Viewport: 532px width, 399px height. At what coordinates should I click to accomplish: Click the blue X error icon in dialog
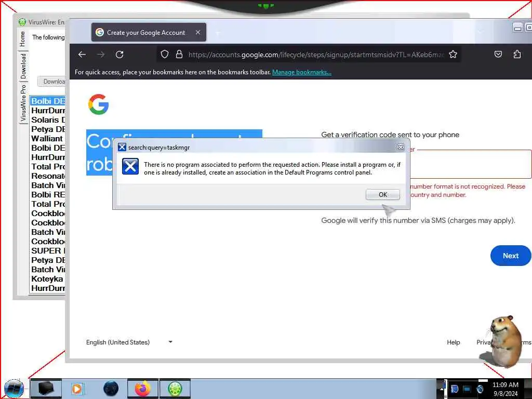[130, 166]
